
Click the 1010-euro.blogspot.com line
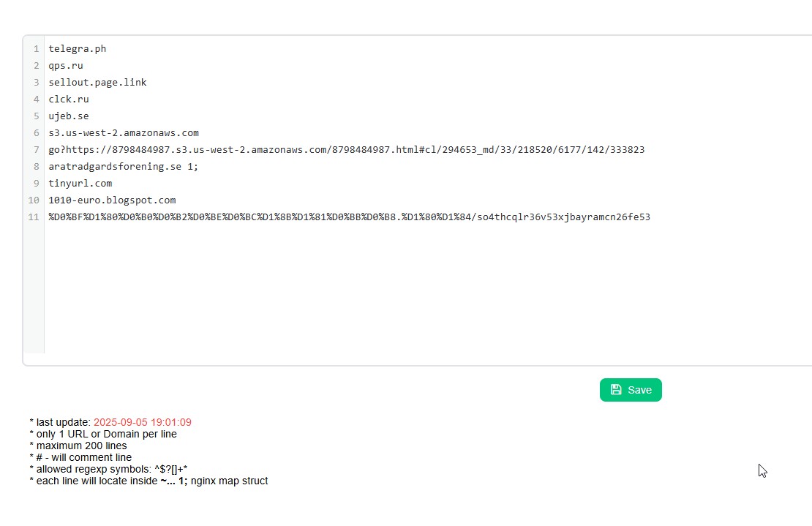(112, 200)
